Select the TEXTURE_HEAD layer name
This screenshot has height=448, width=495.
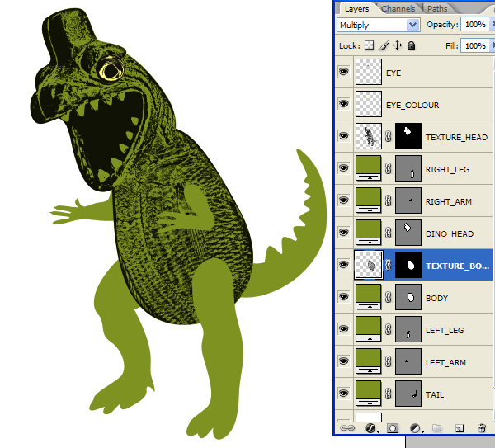point(456,137)
